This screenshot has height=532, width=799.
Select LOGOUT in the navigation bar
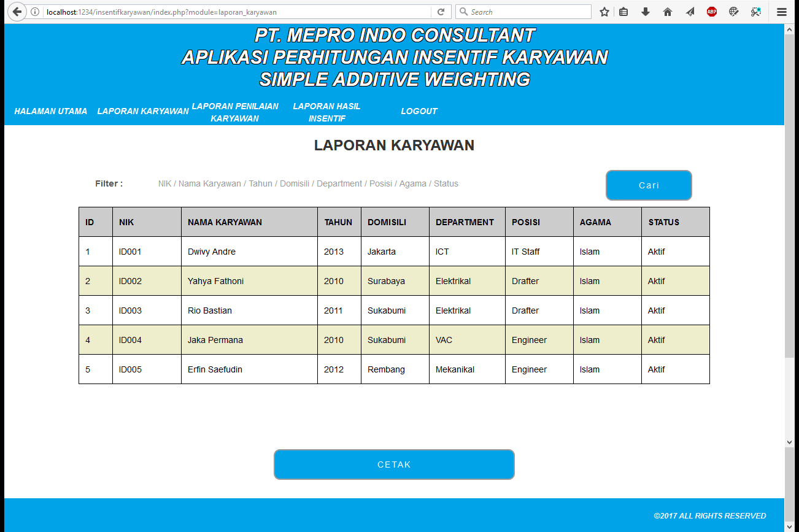click(419, 111)
